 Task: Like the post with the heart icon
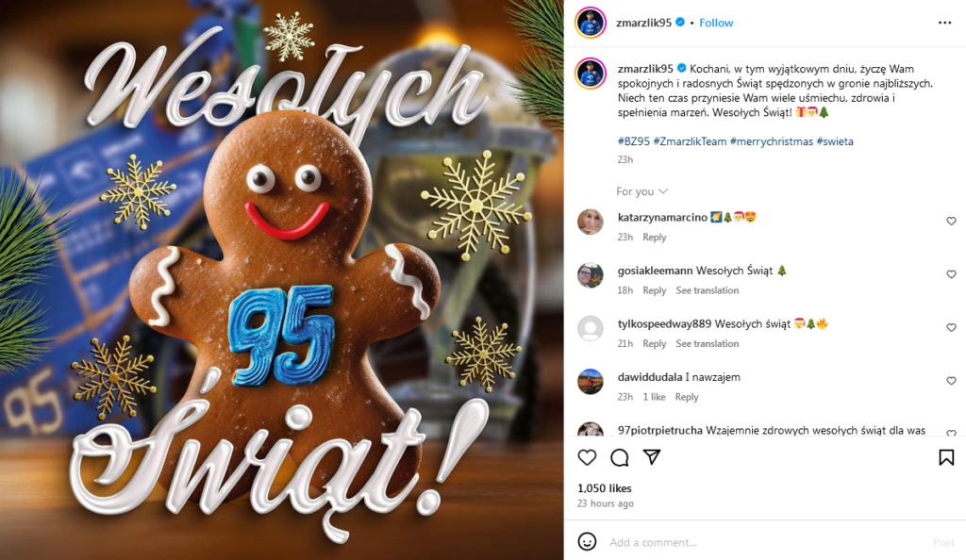(587, 457)
